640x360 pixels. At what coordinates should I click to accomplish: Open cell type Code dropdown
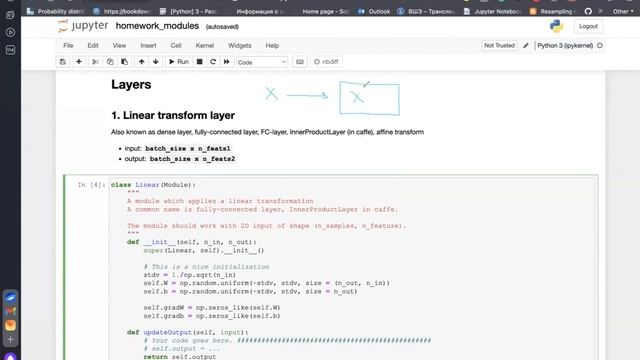point(262,62)
